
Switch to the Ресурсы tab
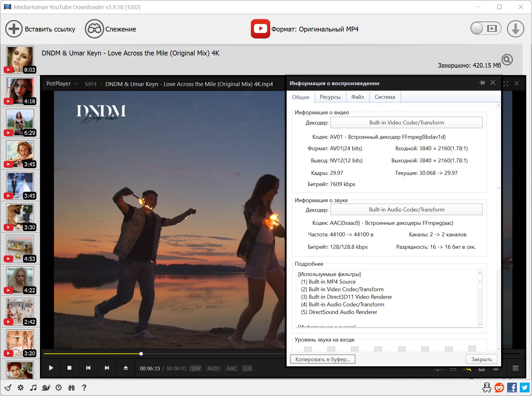click(330, 97)
